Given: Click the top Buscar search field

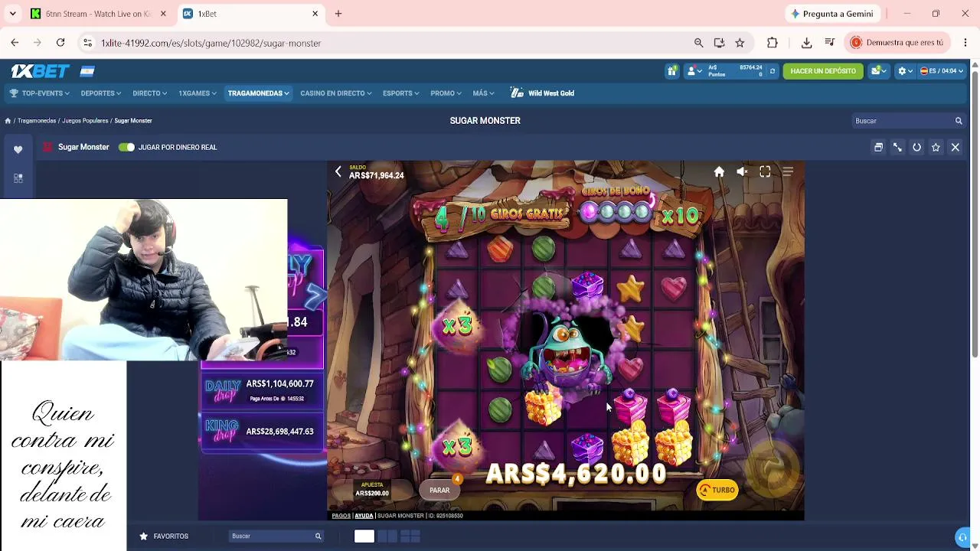Looking at the screenshot, I should pos(909,121).
